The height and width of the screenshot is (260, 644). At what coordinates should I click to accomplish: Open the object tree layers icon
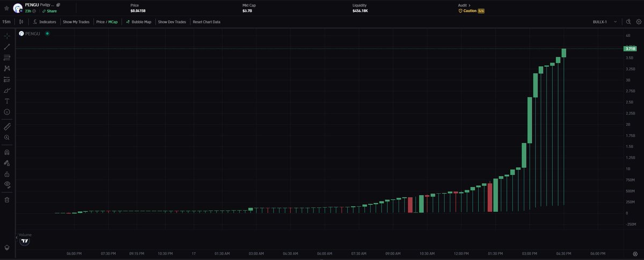(6, 247)
